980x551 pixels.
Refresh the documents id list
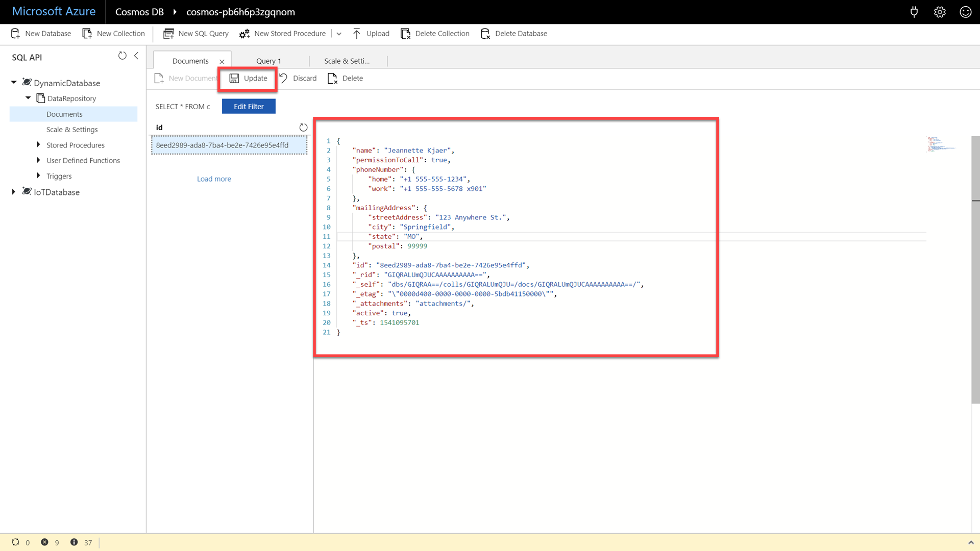(x=303, y=128)
